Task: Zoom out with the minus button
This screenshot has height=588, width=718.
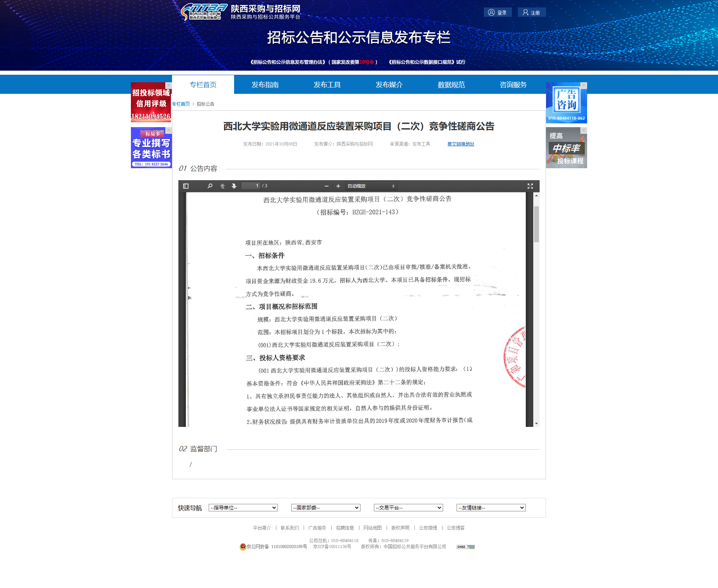Action: [326, 186]
